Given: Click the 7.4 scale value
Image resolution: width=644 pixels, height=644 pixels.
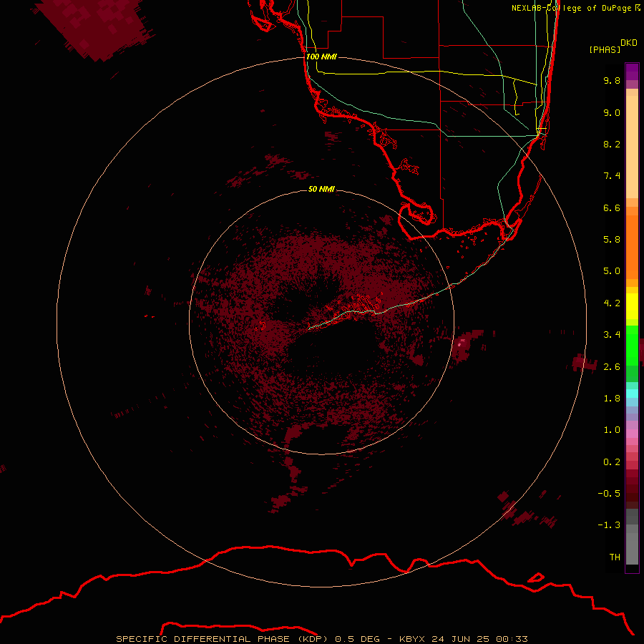Looking at the screenshot, I should point(612,176).
